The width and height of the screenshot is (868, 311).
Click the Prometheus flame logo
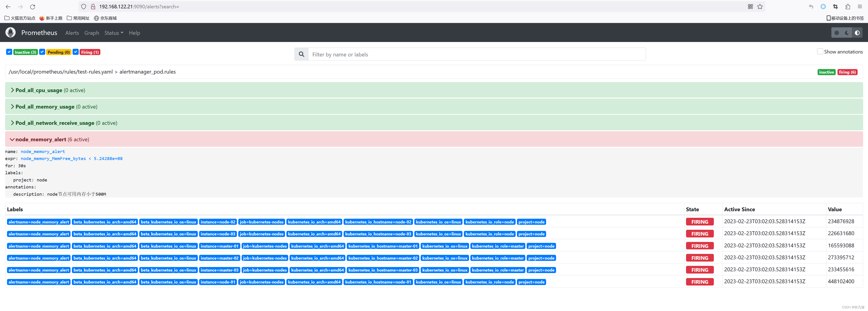point(10,33)
